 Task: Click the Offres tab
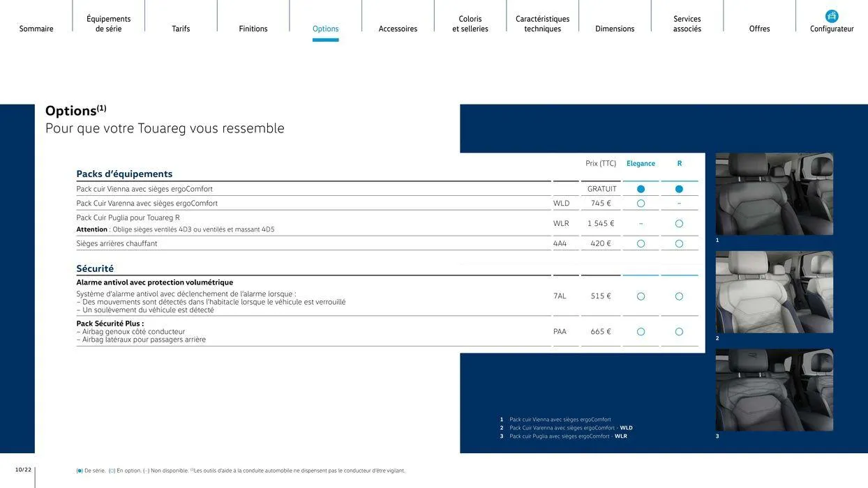tap(760, 29)
